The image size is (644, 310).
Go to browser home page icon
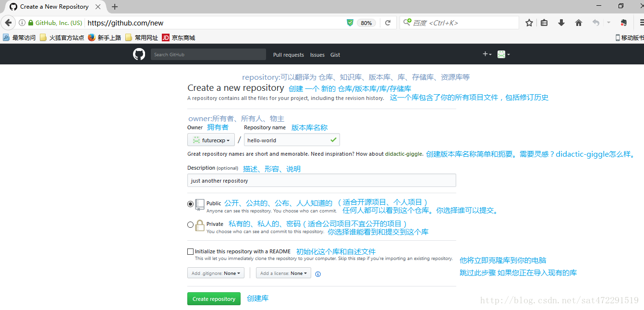[x=579, y=23]
